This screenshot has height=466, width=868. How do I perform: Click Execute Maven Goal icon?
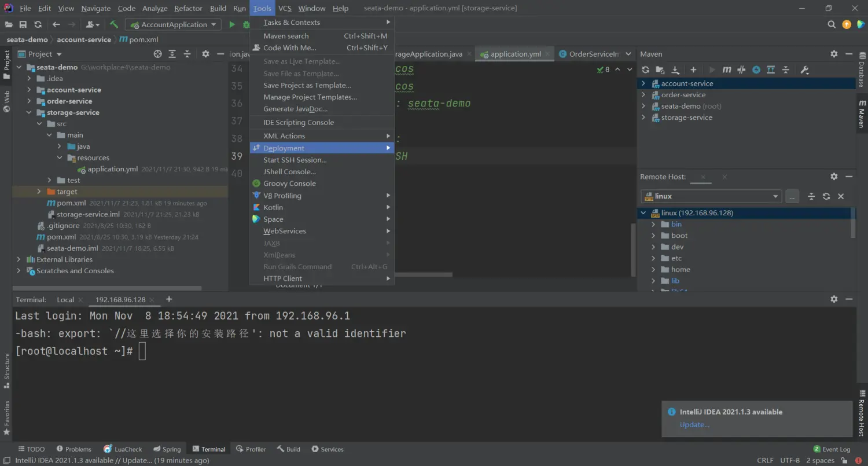click(727, 70)
